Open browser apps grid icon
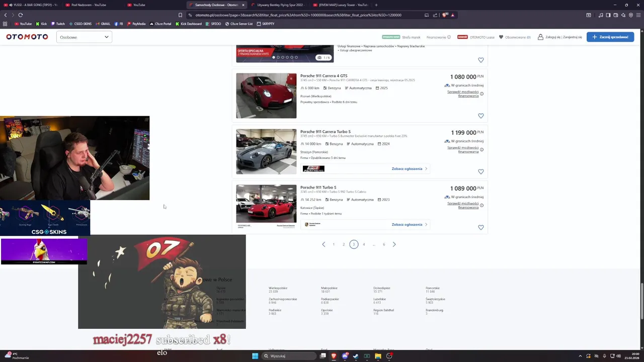 (x=6, y=24)
